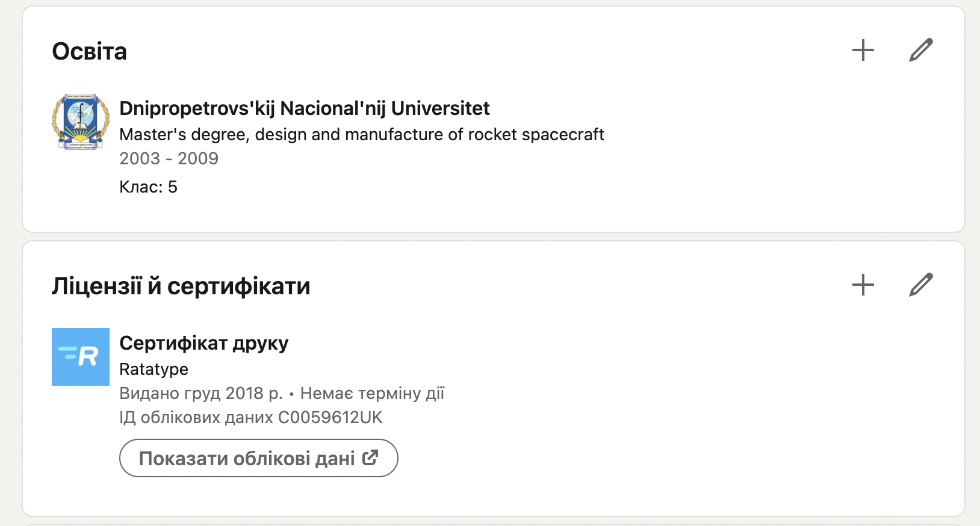Click the 2003 - 2009 study dates
The image size is (980, 526).
[169, 158]
